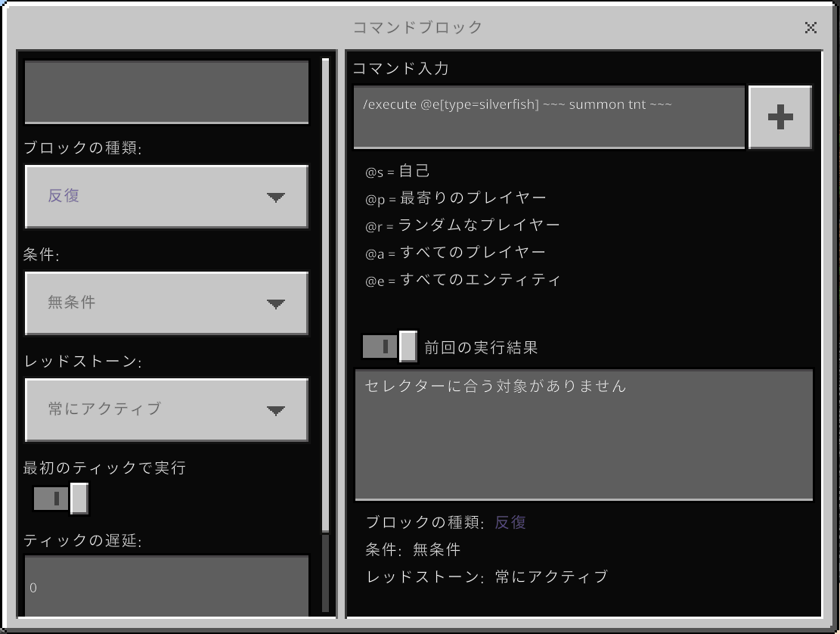Click the arrow icon on 無条件 dropdown

point(275,304)
